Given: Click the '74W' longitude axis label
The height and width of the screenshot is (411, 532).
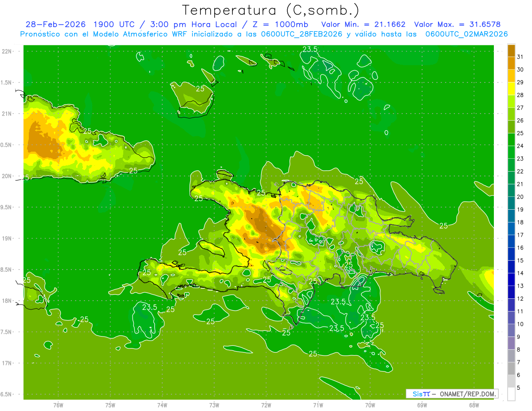Looking at the screenshot, I should pos(162,405).
